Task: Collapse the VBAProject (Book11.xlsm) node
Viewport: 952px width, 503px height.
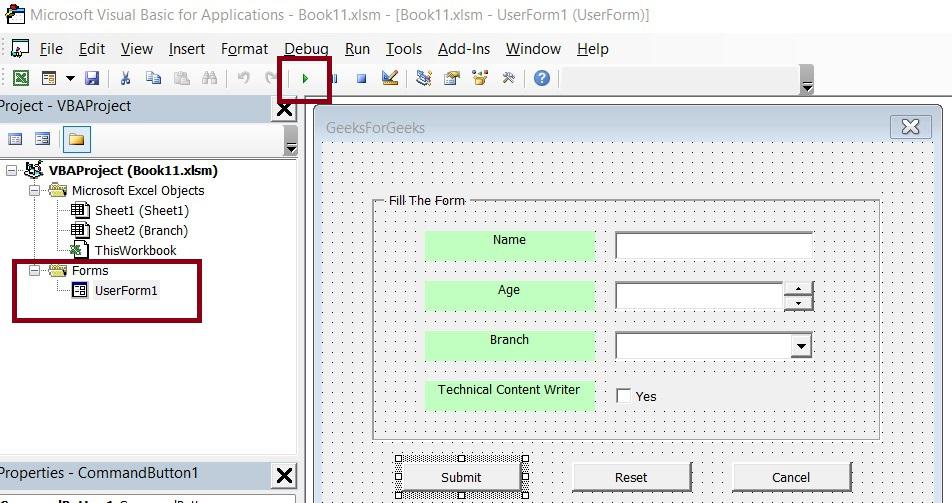Action: click(12, 171)
